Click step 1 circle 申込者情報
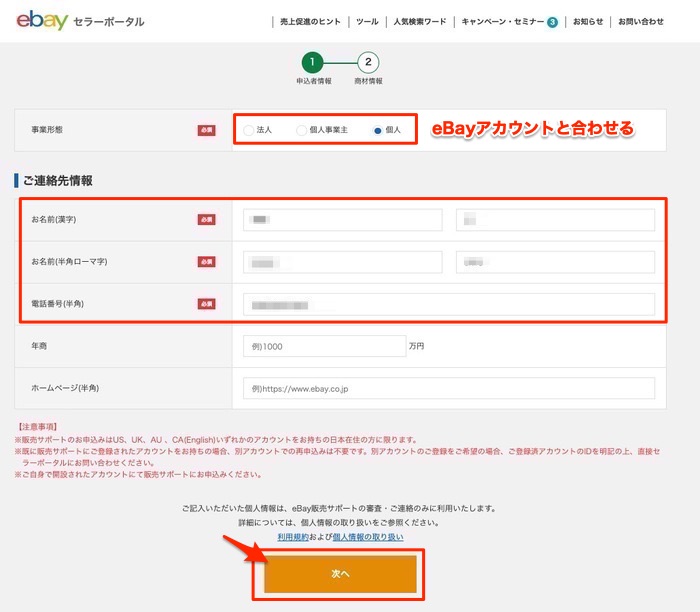The image size is (700, 612). 313,62
